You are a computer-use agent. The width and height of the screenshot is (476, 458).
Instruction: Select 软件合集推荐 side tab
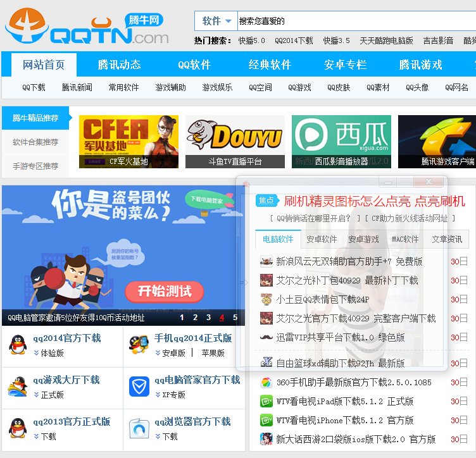coord(35,142)
